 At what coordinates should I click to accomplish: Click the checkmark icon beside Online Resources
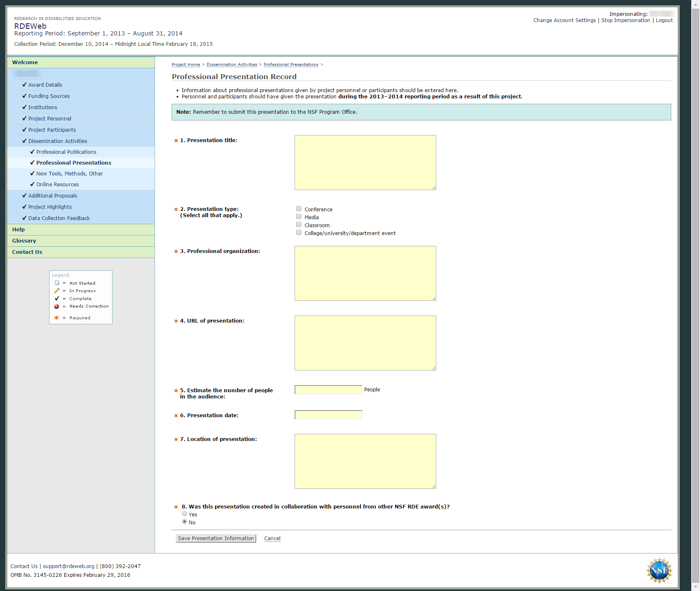(x=32, y=184)
